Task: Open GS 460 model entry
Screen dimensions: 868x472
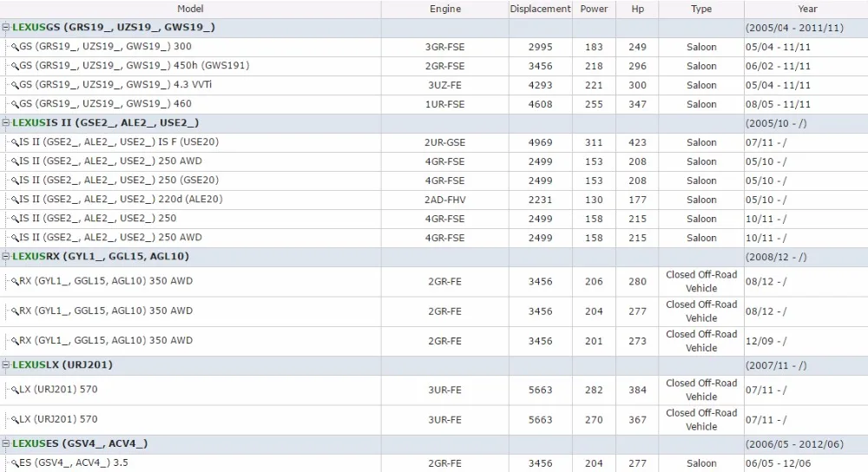Action: pyautogui.click(x=106, y=103)
